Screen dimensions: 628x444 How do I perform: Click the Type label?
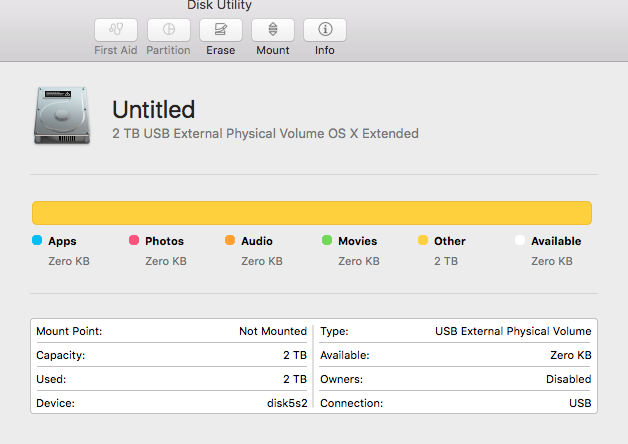[334, 331]
